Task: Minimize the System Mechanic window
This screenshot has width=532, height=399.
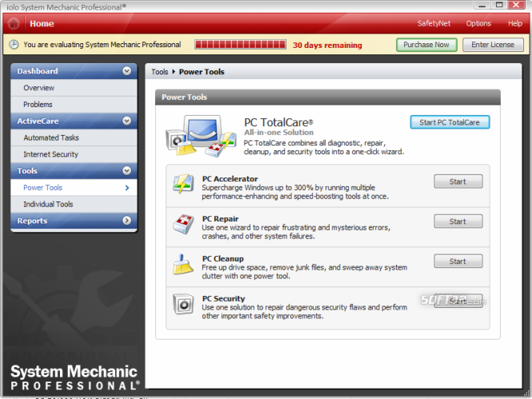Action: [482, 5]
